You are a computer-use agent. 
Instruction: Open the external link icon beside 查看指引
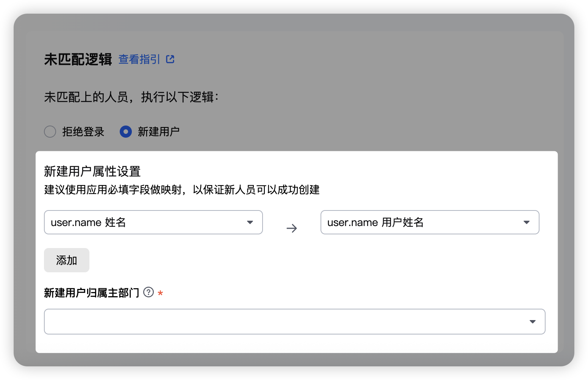pos(170,59)
